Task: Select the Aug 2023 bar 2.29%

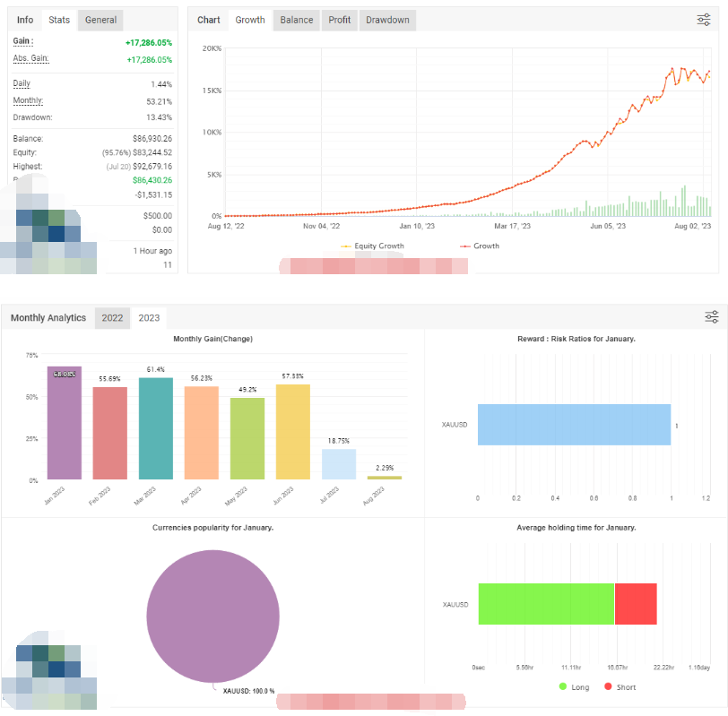Action: [x=385, y=478]
